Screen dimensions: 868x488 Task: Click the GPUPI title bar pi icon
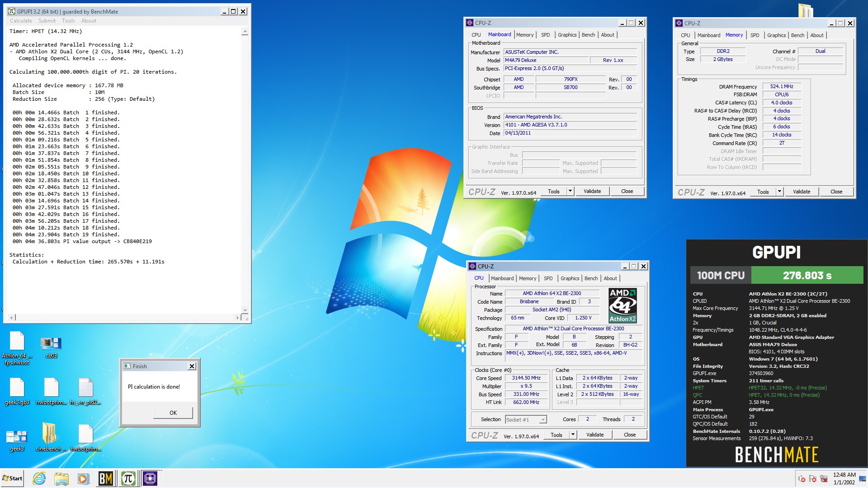pyautogui.click(x=12, y=11)
